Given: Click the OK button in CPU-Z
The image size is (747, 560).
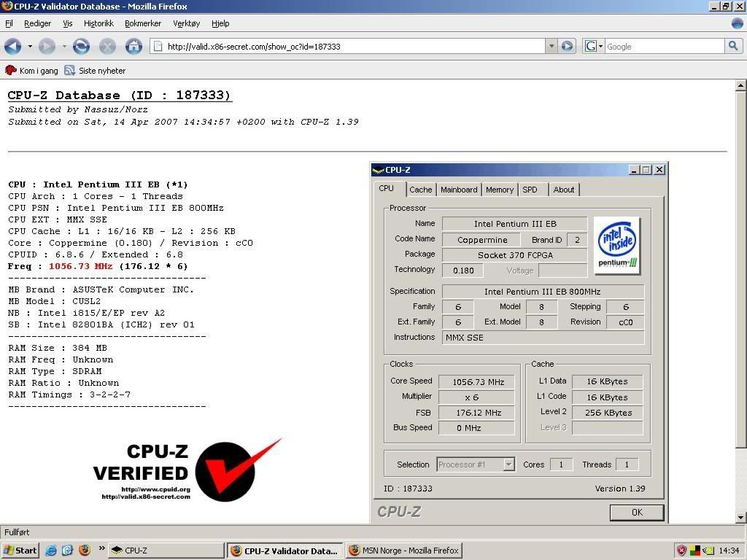Looking at the screenshot, I should point(636,513).
